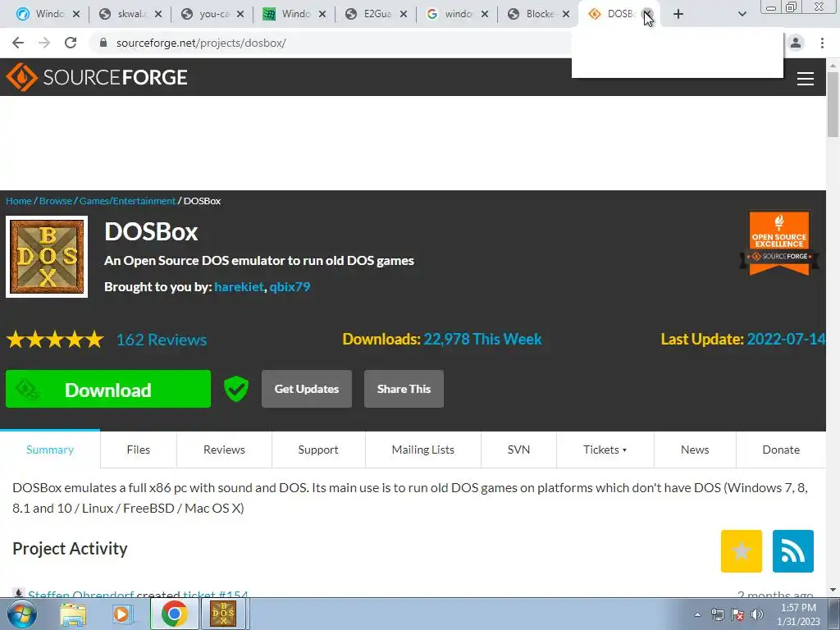Close the E2Gua browser tab
840x630 pixels.
[404, 14]
